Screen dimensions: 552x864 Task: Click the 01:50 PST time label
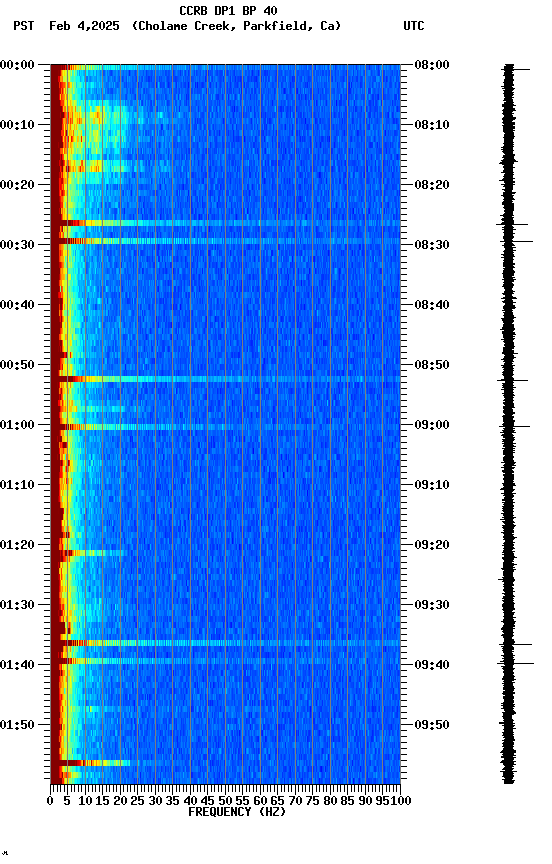pyautogui.click(x=17, y=725)
